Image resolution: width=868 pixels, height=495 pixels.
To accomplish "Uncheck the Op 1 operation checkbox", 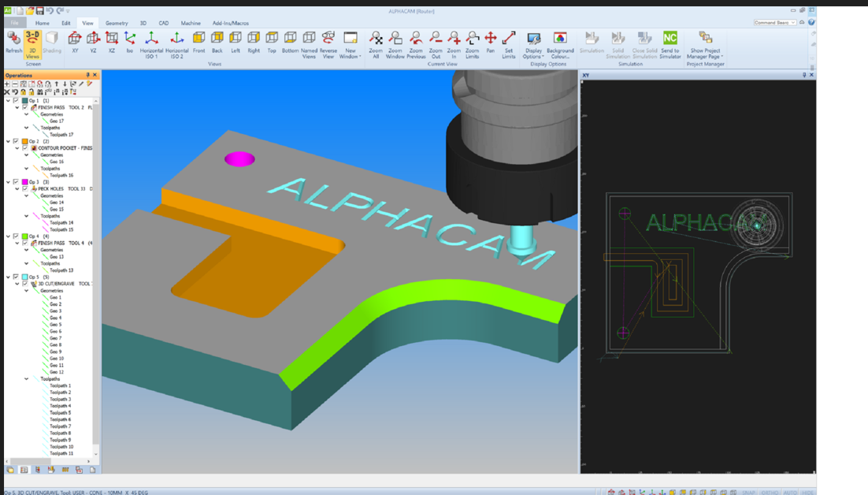I will 16,101.
